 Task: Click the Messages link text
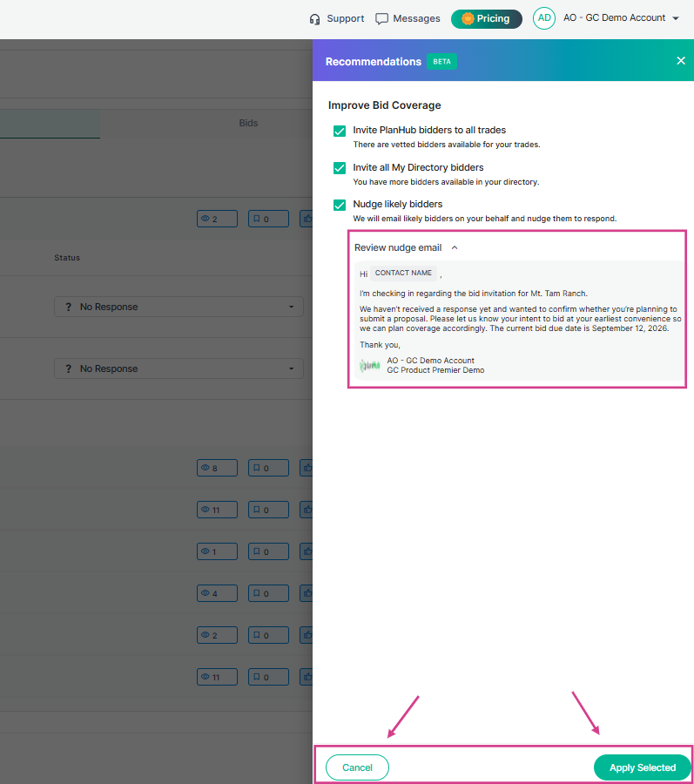click(416, 18)
